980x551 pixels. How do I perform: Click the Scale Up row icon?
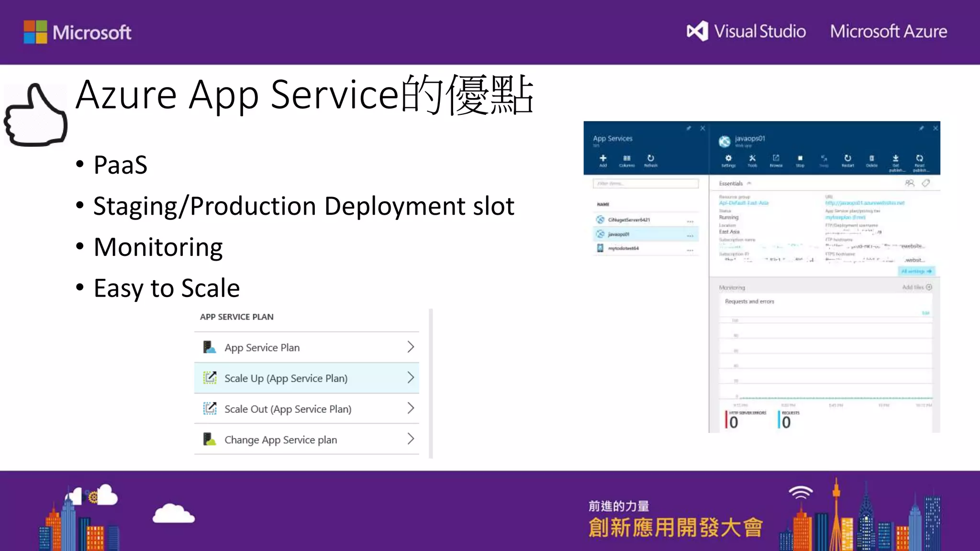[x=210, y=377]
